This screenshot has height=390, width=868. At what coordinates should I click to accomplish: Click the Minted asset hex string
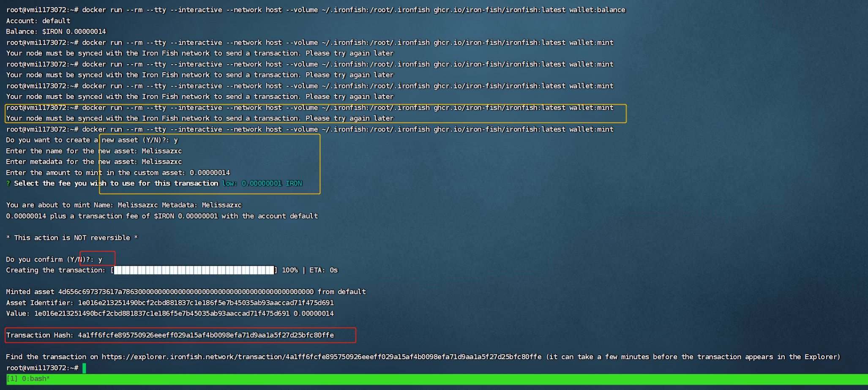[186, 292]
